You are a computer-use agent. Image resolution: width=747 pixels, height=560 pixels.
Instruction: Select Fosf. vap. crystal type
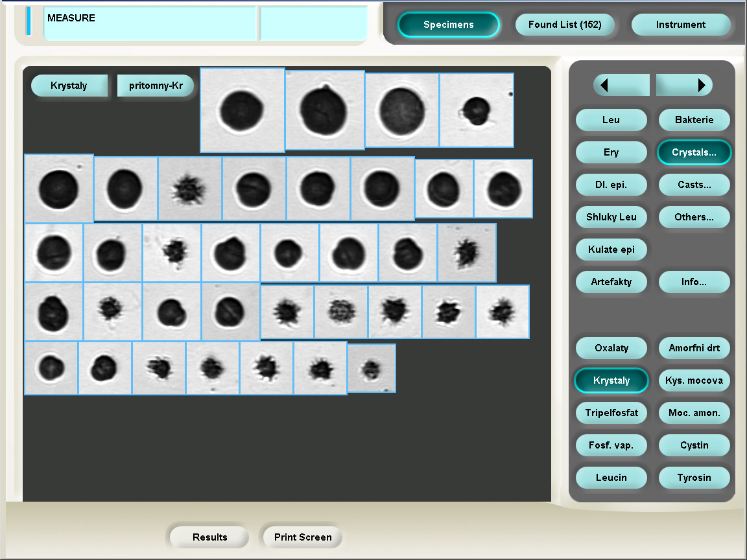coord(611,445)
